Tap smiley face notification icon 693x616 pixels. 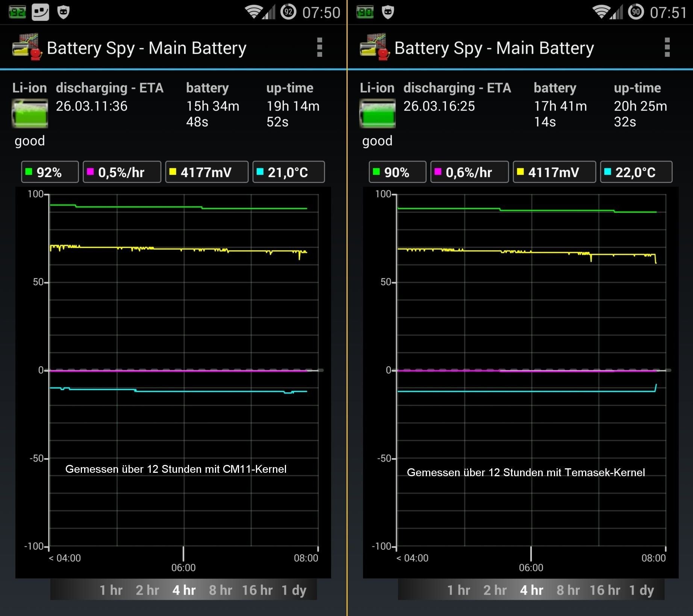coord(40,12)
